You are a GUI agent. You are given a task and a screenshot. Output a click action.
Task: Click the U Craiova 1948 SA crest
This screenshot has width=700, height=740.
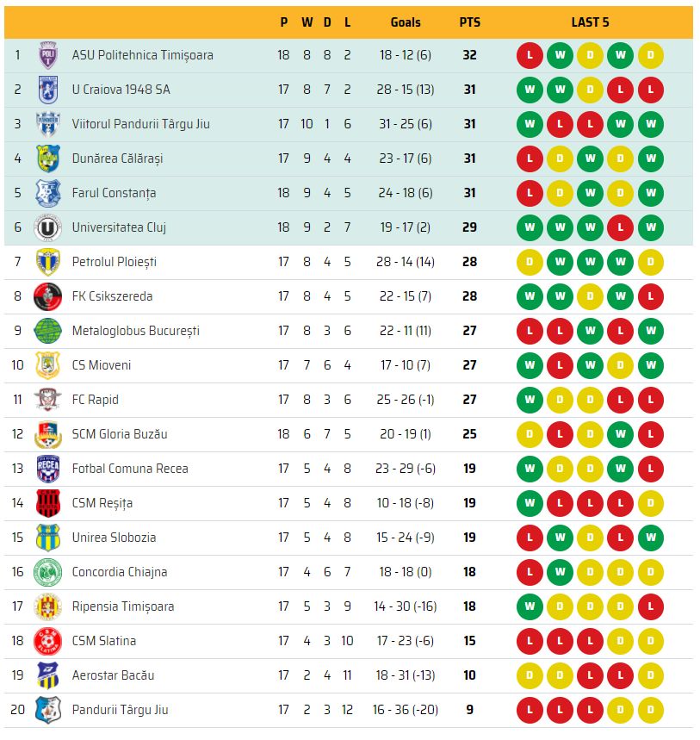[47, 90]
